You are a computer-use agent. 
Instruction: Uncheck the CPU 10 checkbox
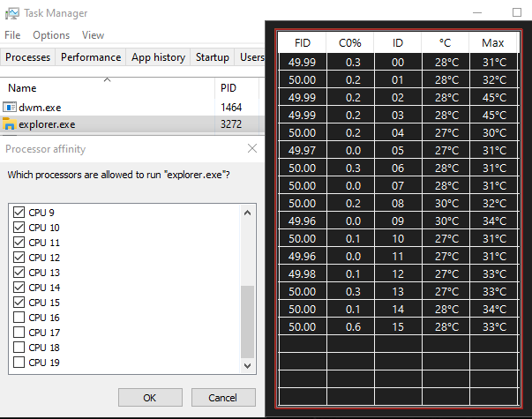19,228
